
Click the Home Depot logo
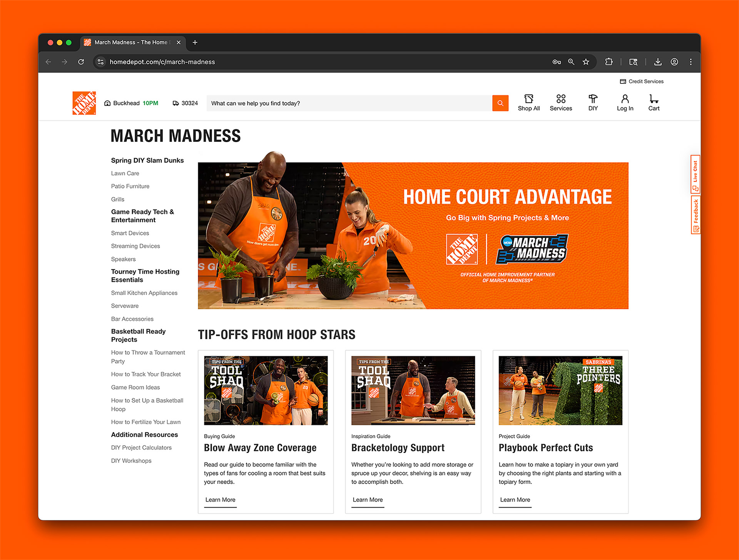click(84, 103)
